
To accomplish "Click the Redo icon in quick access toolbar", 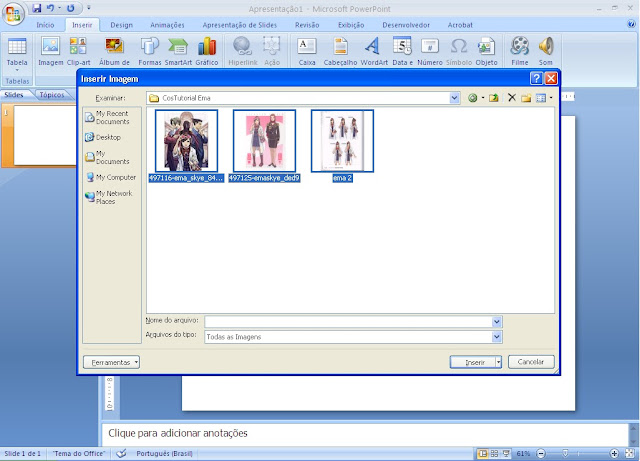I will 71,8.
